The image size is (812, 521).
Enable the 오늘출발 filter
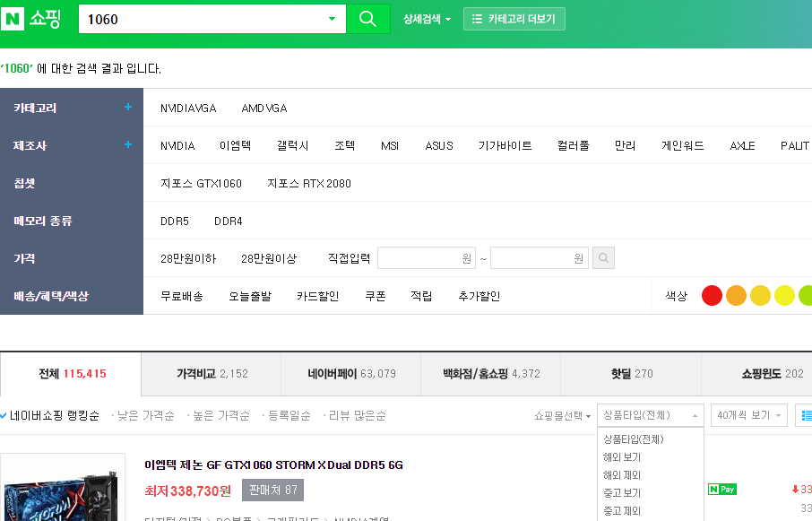(251, 295)
